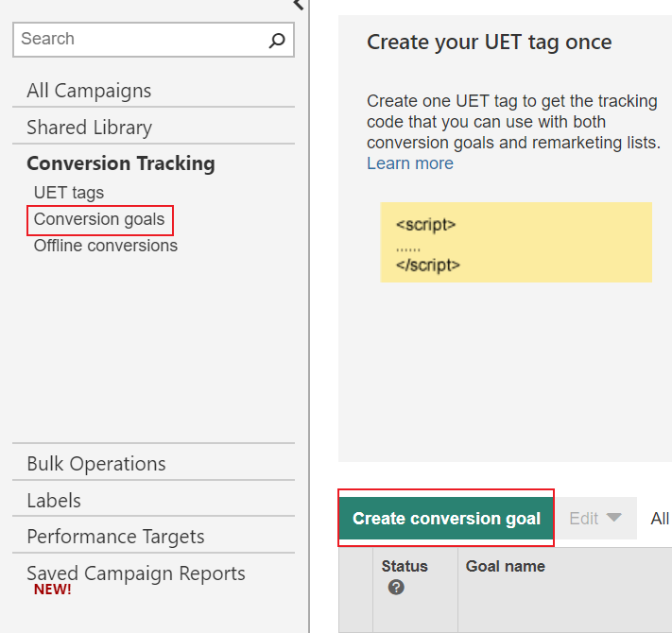Go to Performance Targets
Image resolution: width=672 pixels, height=633 pixels.
pyautogui.click(x=115, y=537)
